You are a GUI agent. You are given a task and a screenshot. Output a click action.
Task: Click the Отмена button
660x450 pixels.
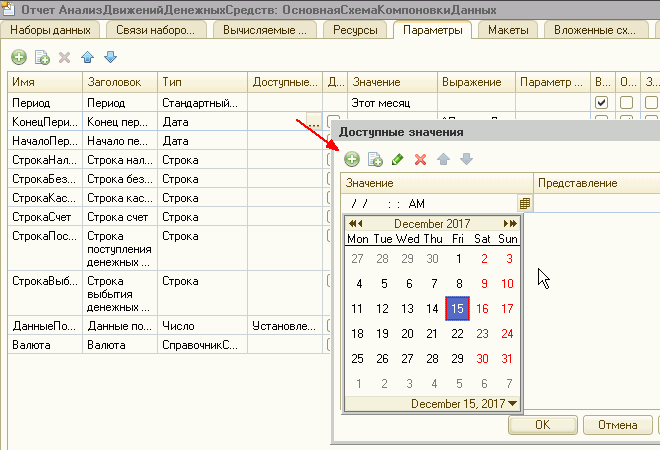point(617,425)
